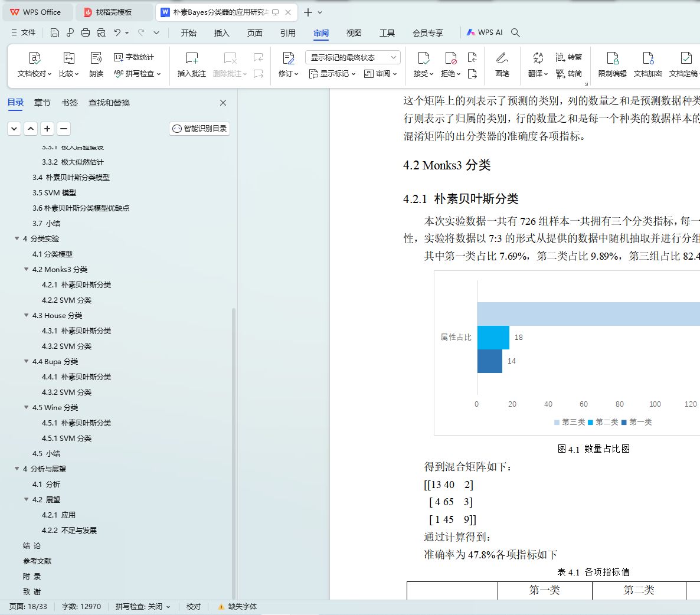This screenshot has height=615, width=700.
Task: Click the 智能识别目录 button
Action: (199, 129)
